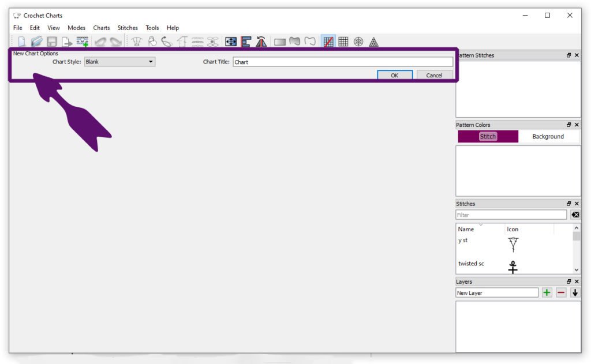Open the Modes menu
The width and height of the screenshot is (591, 364).
[x=77, y=28]
